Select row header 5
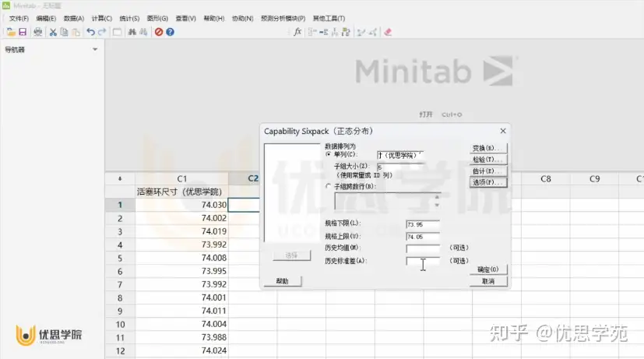Screen dimensions: 644x359 click(120, 258)
